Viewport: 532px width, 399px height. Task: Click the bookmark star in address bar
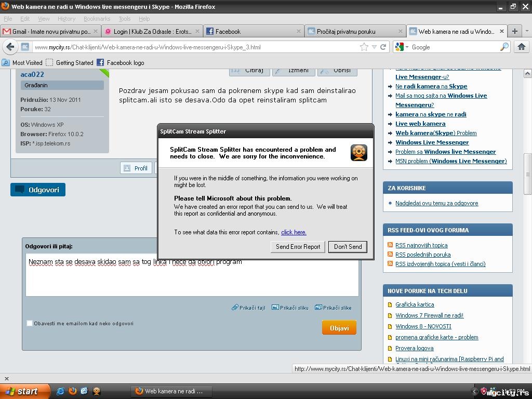pos(364,47)
